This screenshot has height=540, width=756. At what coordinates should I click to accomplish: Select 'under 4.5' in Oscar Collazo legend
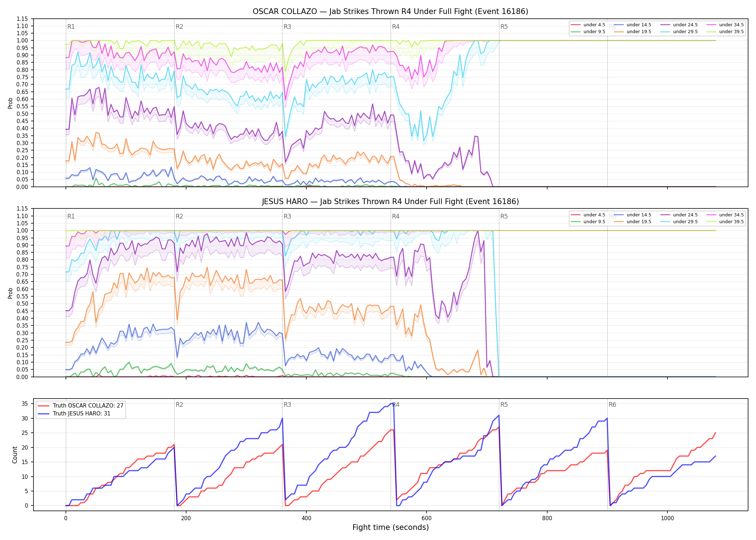(588, 25)
